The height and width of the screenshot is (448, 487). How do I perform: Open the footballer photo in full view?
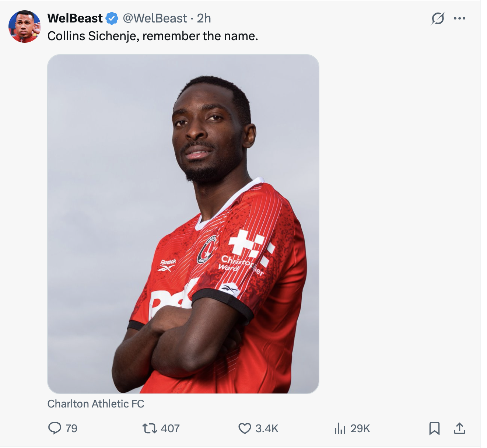pos(183,224)
